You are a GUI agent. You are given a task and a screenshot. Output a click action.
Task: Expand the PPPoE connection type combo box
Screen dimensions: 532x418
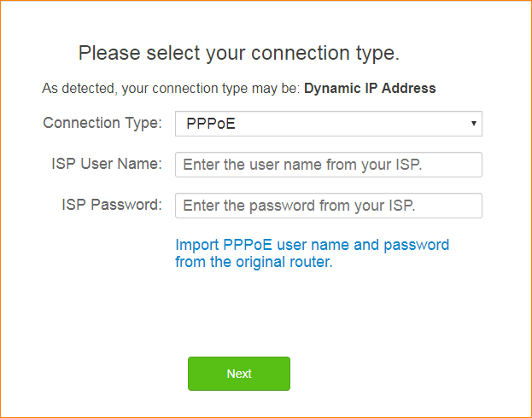[x=328, y=124]
